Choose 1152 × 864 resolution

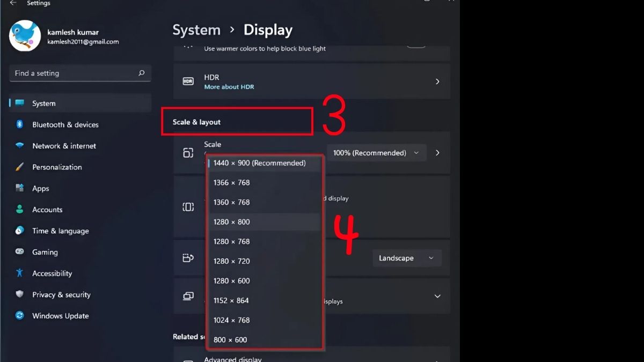(x=265, y=300)
